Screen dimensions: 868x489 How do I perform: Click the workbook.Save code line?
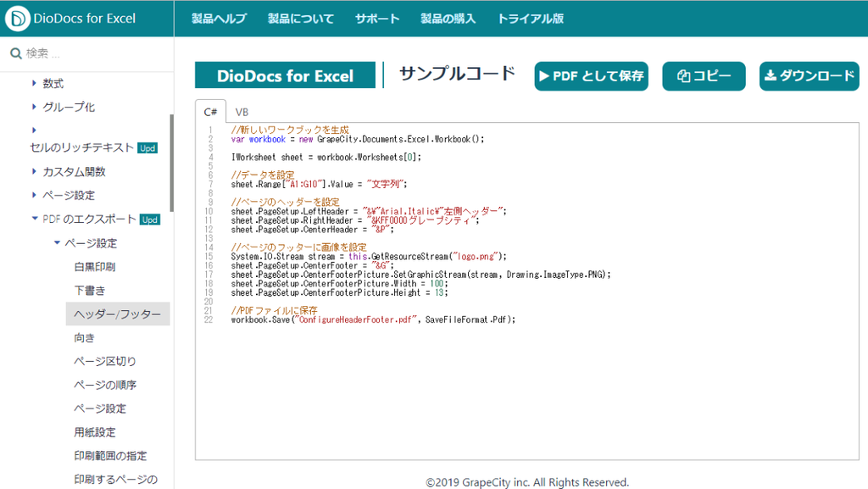[x=373, y=320]
